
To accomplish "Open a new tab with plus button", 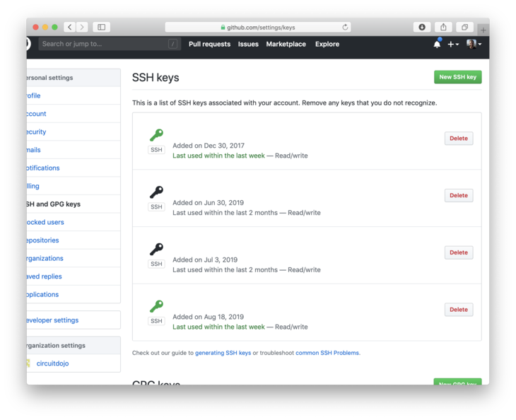I will pos(483,30).
